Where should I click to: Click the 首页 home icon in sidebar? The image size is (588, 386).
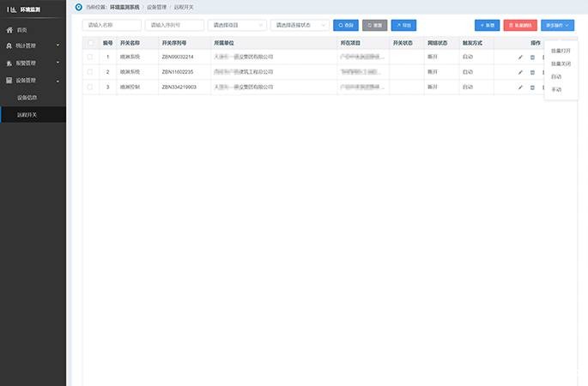tap(9, 29)
